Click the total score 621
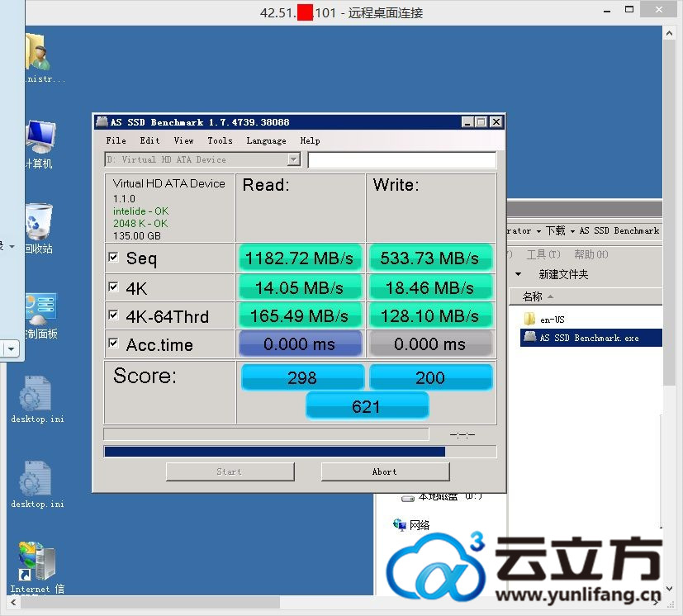Viewport: 683px width, 616px height. click(x=367, y=406)
